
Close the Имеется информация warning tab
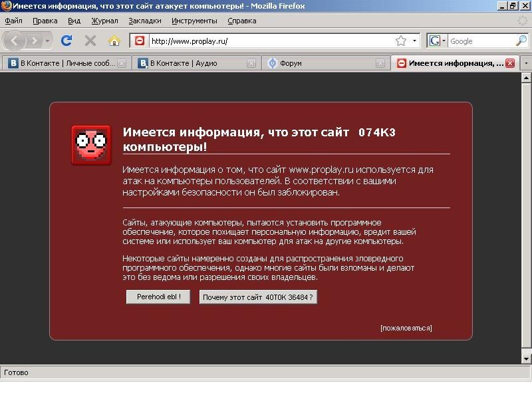pyautogui.click(x=510, y=63)
